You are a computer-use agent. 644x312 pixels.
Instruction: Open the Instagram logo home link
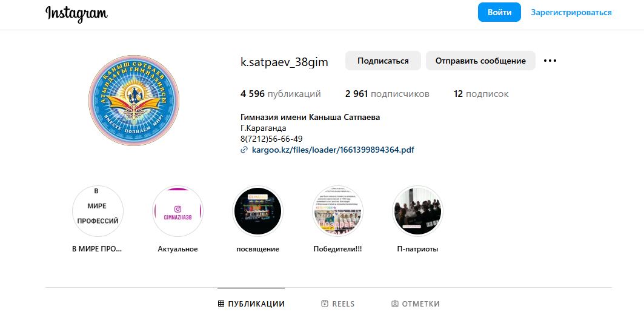(76, 13)
